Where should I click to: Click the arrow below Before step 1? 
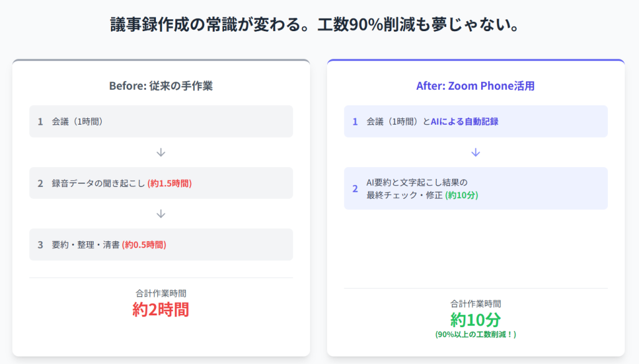pos(161,152)
